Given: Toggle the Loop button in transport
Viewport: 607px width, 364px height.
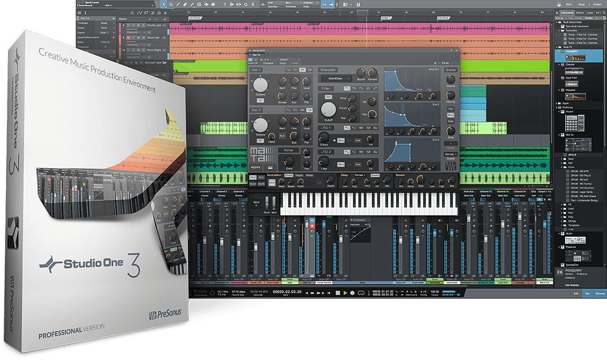Looking at the screenshot, I should click(361, 293).
